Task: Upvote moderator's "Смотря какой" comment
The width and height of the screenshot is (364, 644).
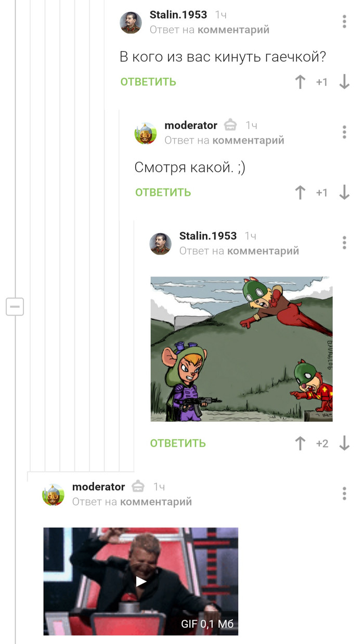Action: point(300,192)
